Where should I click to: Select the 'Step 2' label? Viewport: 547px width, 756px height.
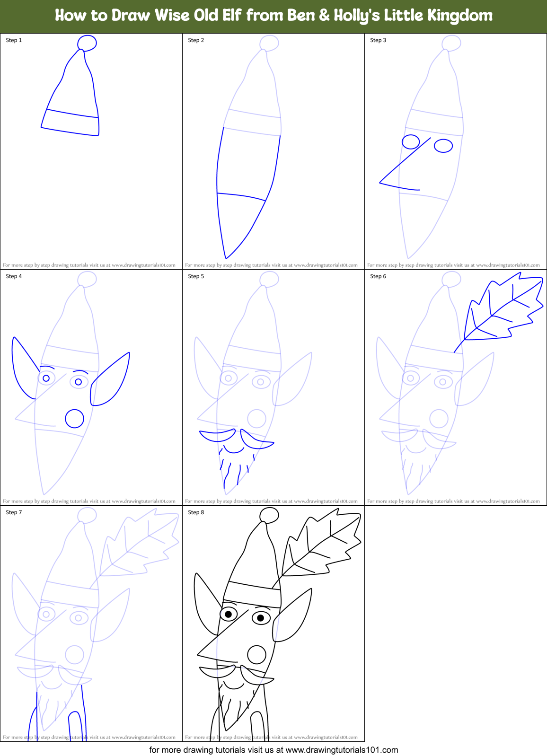pos(196,40)
